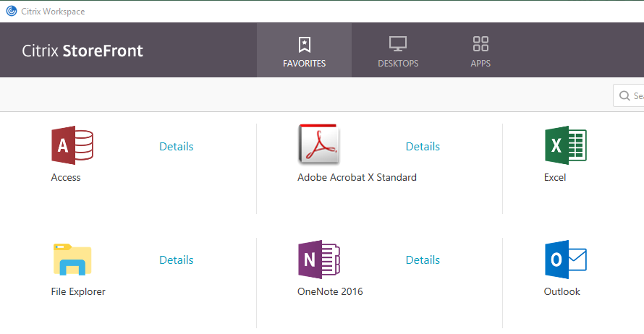Switch to the Favorites tab
Viewport: 644px width, 334px height.
pyautogui.click(x=305, y=50)
